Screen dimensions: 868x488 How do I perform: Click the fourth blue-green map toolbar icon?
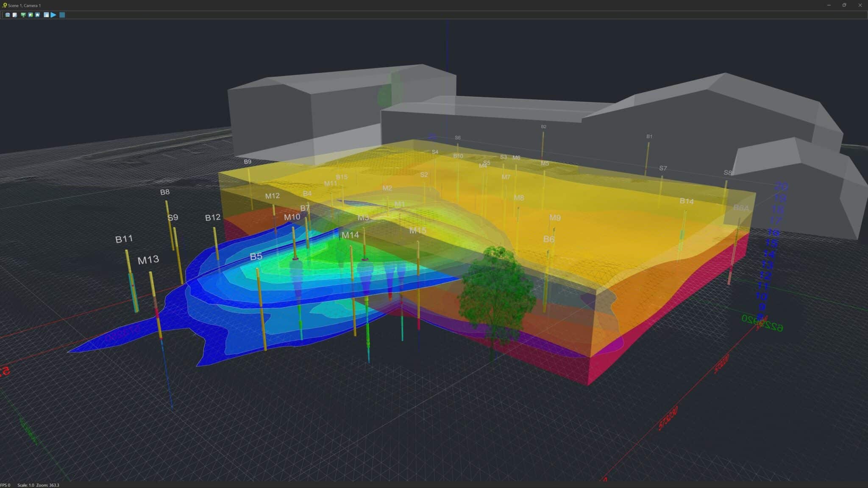[31, 15]
